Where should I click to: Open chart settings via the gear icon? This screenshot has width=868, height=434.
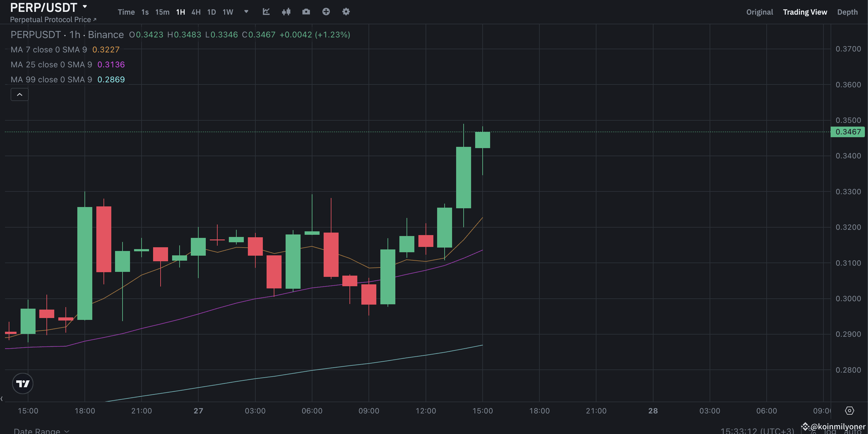coord(346,12)
